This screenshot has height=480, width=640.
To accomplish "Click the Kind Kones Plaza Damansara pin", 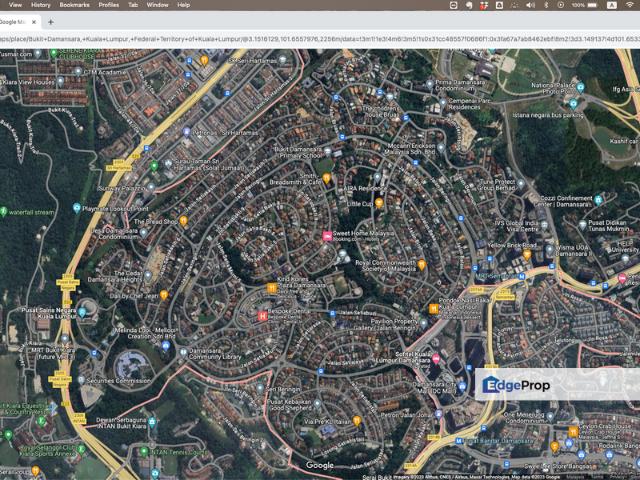I will coord(273,288).
